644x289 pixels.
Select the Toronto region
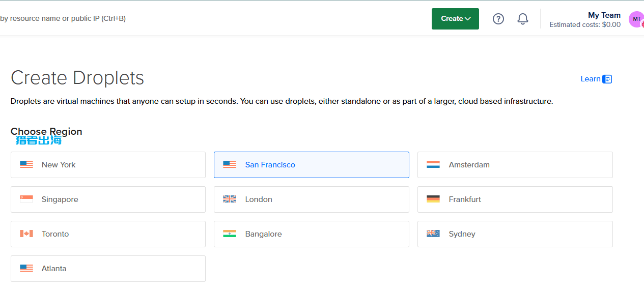(108, 234)
